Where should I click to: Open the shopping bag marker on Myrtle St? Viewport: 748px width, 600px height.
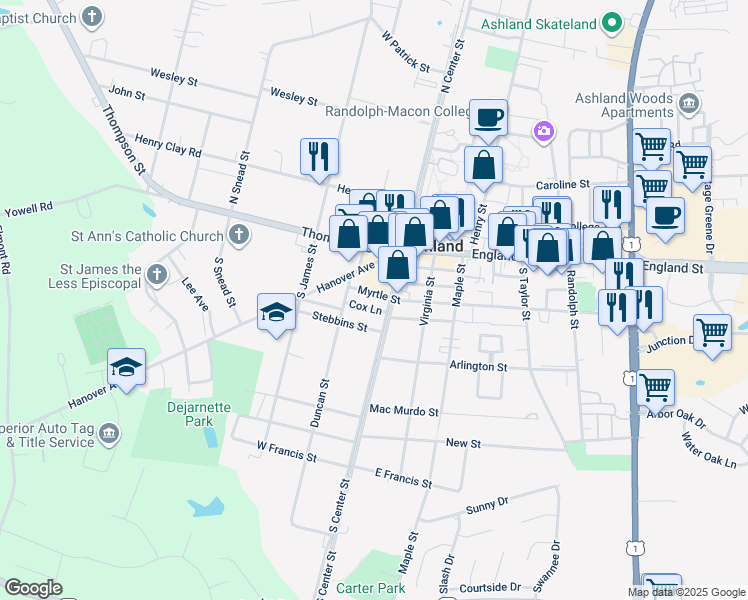pos(397,266)
